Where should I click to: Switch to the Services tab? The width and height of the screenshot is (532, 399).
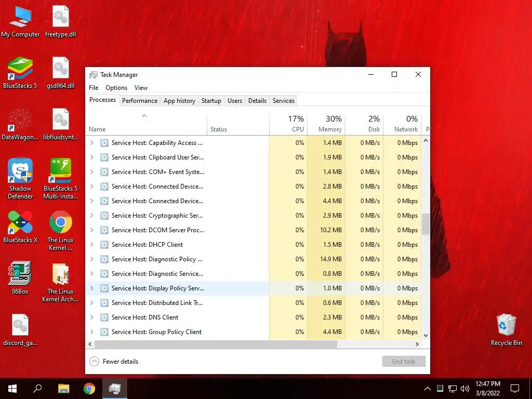[284, 101]
